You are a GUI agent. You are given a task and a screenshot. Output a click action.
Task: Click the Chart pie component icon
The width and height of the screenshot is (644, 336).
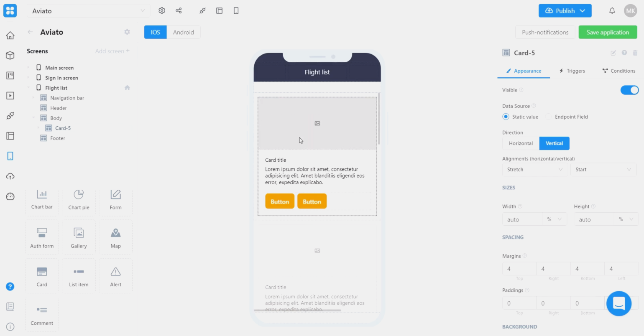coord(79,195)
